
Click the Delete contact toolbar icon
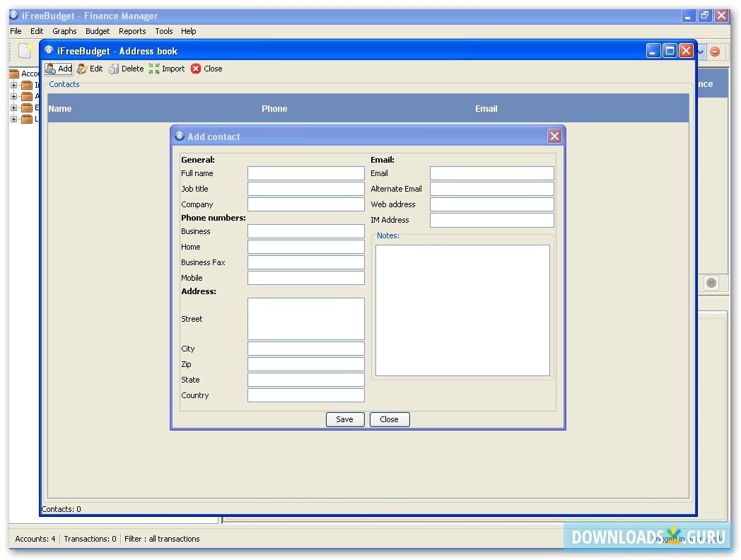pyautogui.click(x=113, y=69)
